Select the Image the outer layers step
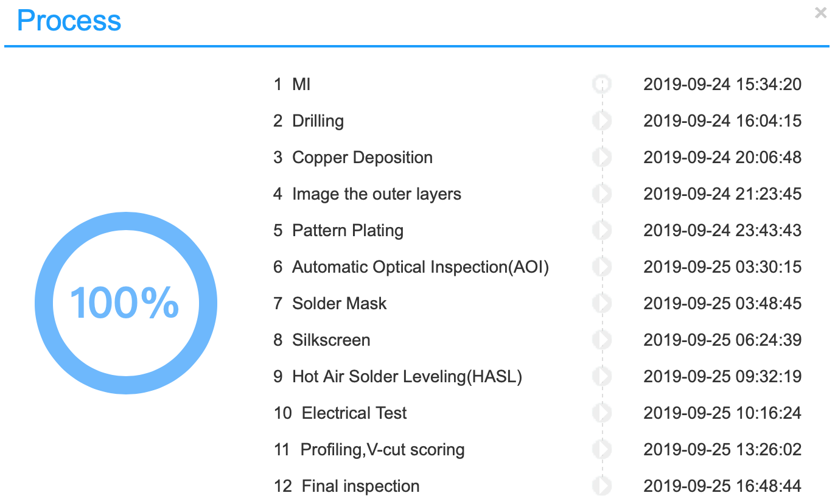Image resolution: width=835 pixels, height=504 pixels. 376,194
